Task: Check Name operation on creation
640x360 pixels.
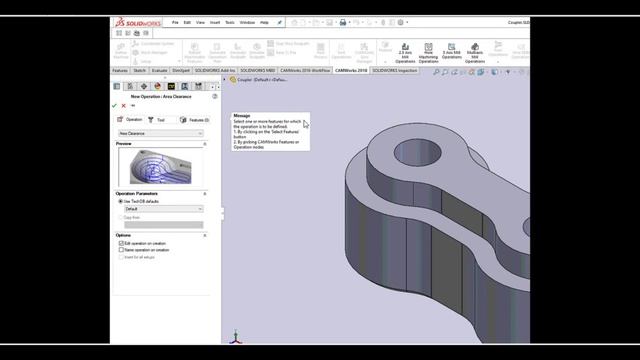Action: point(121,250)
